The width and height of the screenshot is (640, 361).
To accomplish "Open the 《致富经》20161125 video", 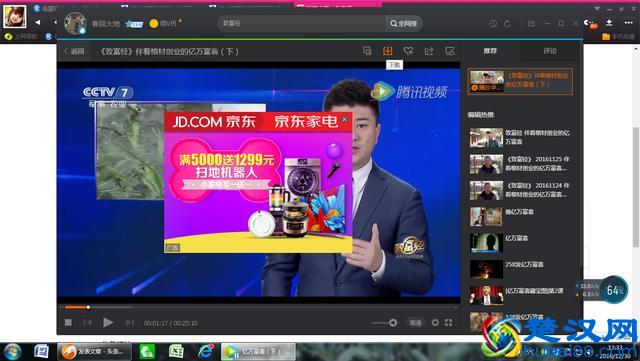I will [x=520, y=164].
